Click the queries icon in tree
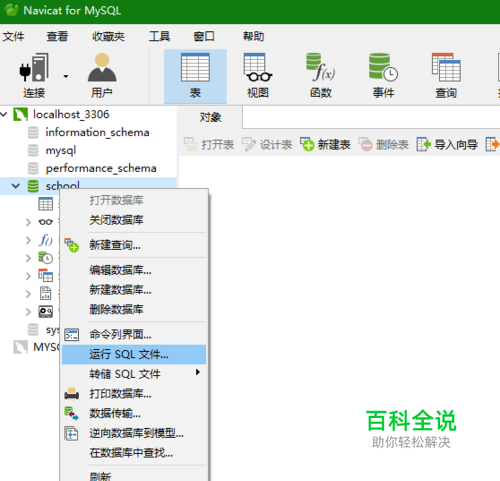The height and width of the screenshot is (481, 500). pos(46,276)
